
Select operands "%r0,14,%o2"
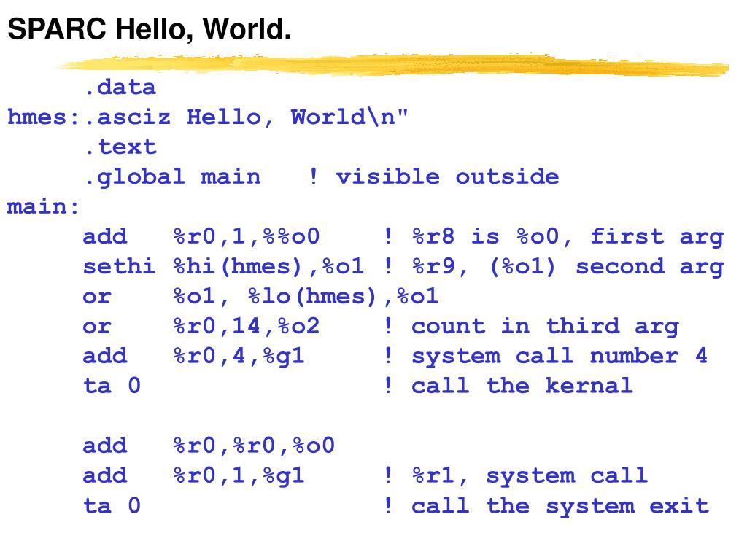pos(247,327)
